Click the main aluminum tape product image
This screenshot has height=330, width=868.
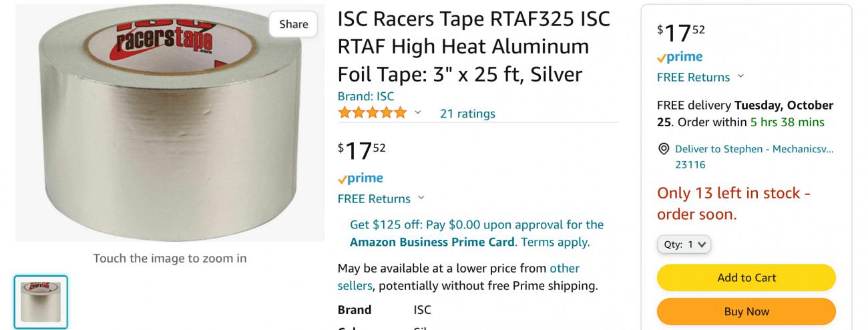(170, 127)
